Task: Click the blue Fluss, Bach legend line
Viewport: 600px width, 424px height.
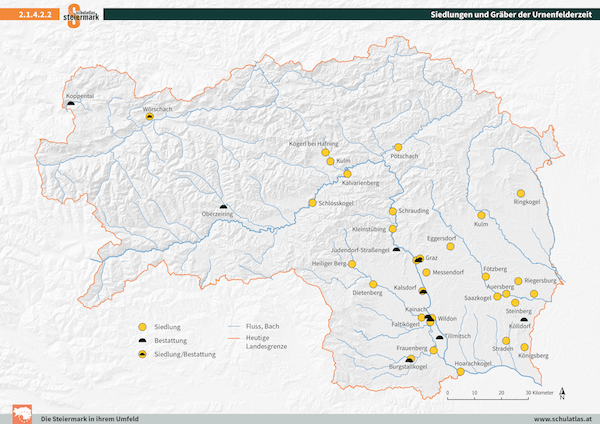Action: tap(233, 326)
